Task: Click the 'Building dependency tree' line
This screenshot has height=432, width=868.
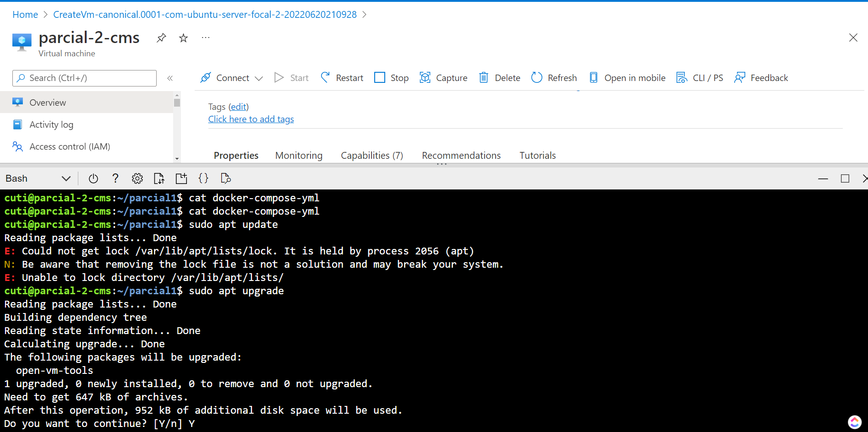Action: click(76, 318)
